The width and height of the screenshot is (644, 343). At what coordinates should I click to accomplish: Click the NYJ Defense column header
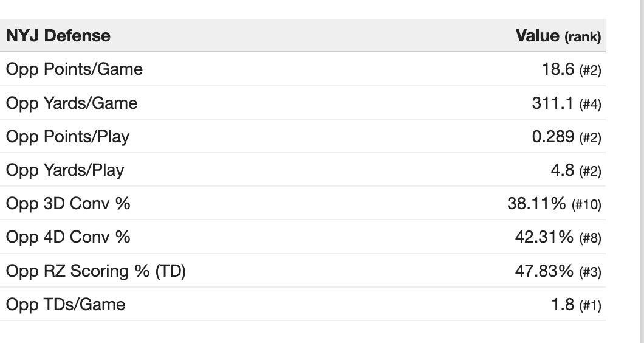(x=58, y=36)
